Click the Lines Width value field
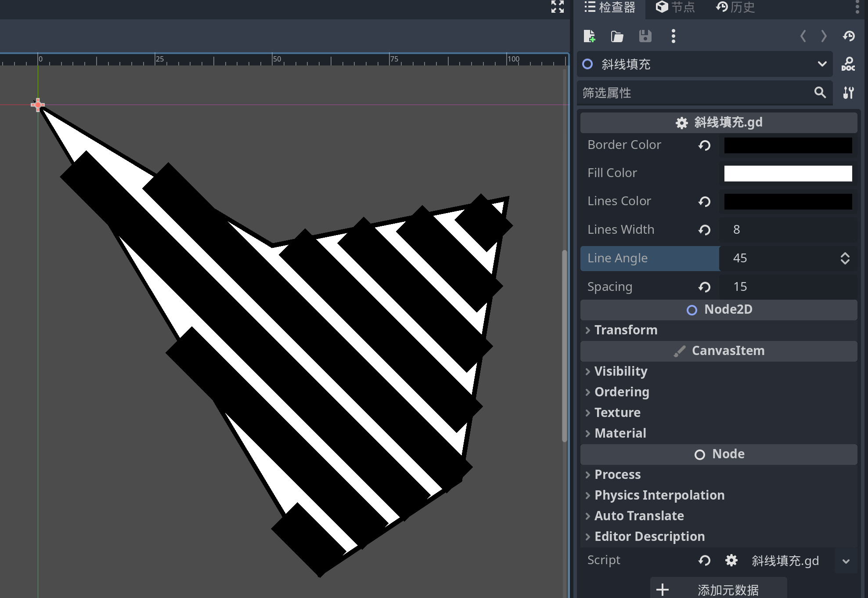Image resolution: width=868 pixels, height=598 pixels. coord(788,230)
